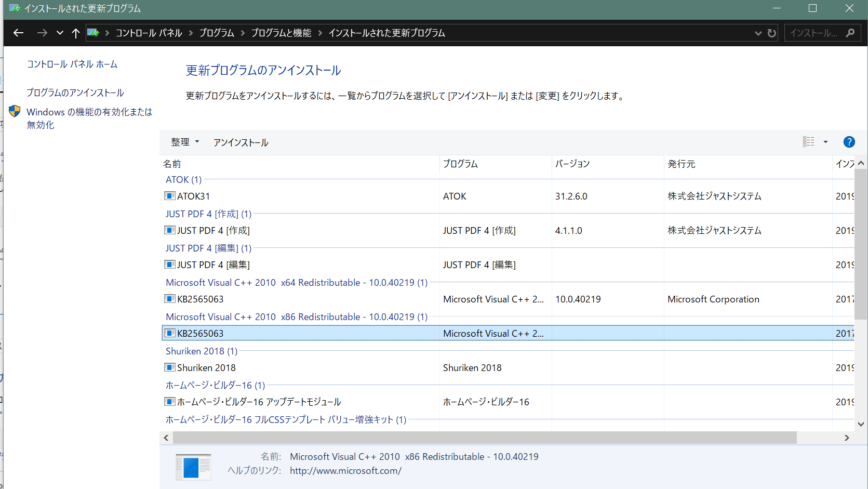
Task: Click the forward navigation arrow
Action: pyautogui.click(x=42, y=33)
